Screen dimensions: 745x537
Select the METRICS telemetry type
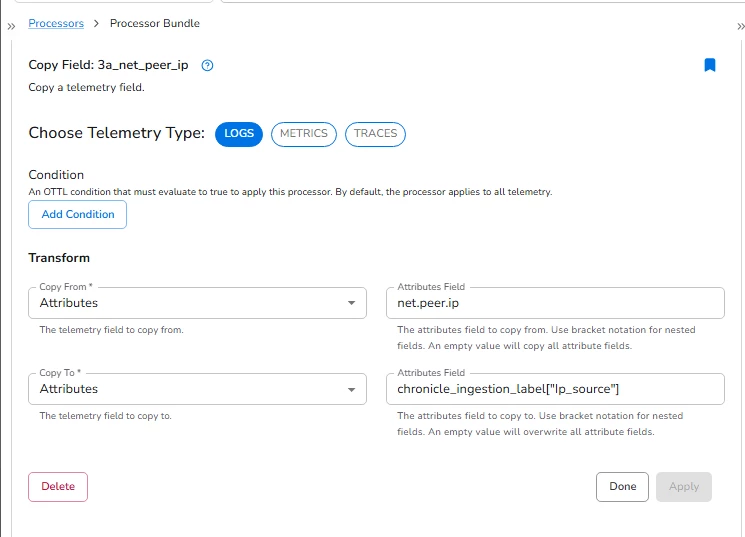pyautogui.click(x=304, y=134)
